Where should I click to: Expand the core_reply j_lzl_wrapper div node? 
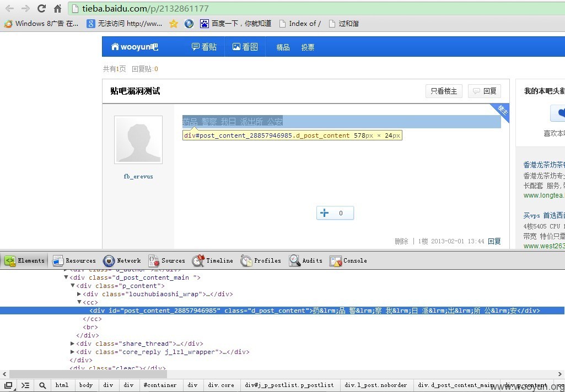pyautogui.click(x=72, y=352)
